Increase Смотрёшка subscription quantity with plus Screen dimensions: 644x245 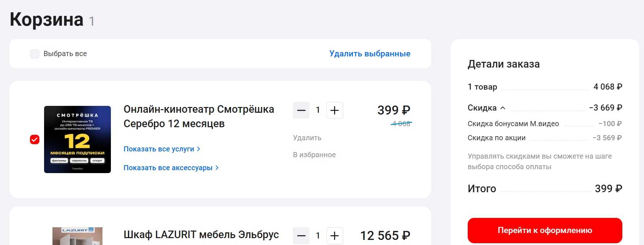point(334,110)
